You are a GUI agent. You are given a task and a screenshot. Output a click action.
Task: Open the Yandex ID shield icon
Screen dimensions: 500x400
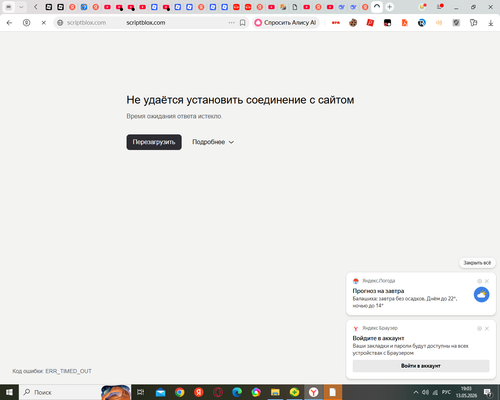(x=26, y=23)
